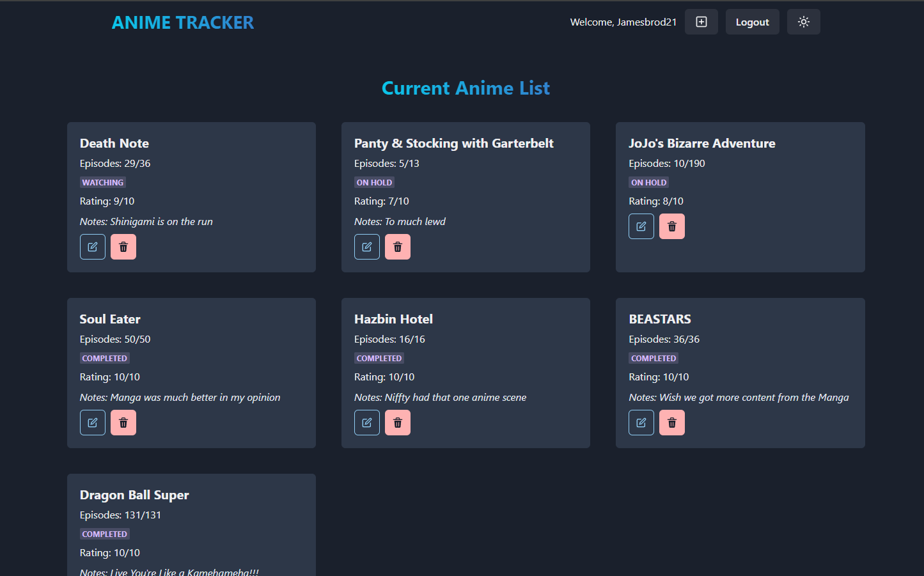Toggle the light/dark theme sun icon
This screenshot has height=576, width=924.
[803, 22]
